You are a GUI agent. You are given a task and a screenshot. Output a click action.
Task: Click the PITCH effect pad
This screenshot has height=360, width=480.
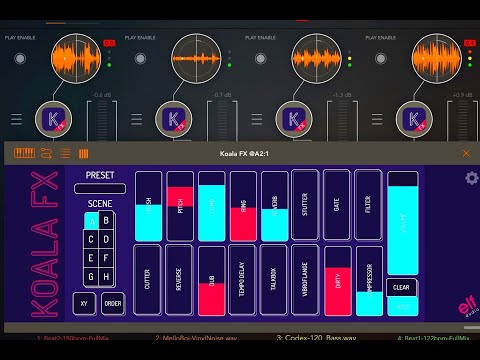click(180, 206)
